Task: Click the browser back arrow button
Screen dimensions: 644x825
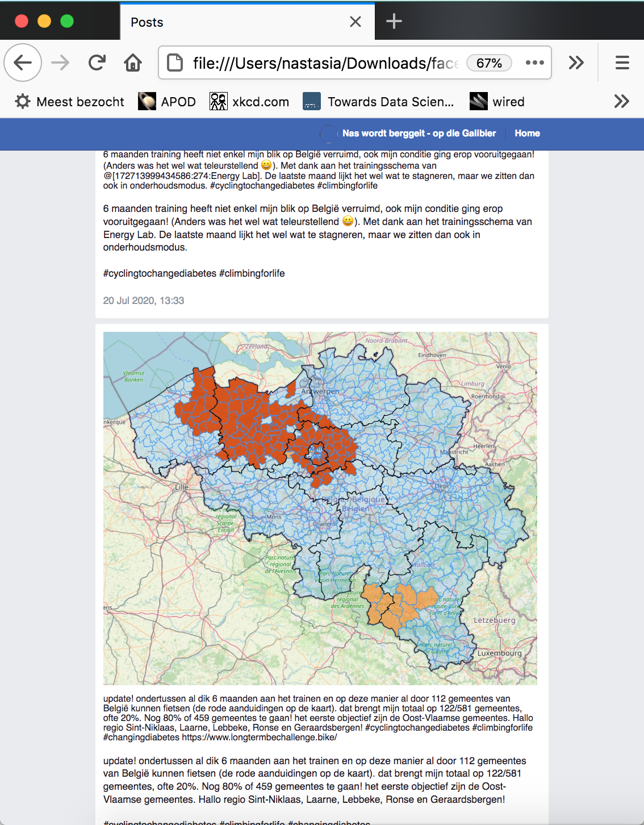Action: point(23,63)
